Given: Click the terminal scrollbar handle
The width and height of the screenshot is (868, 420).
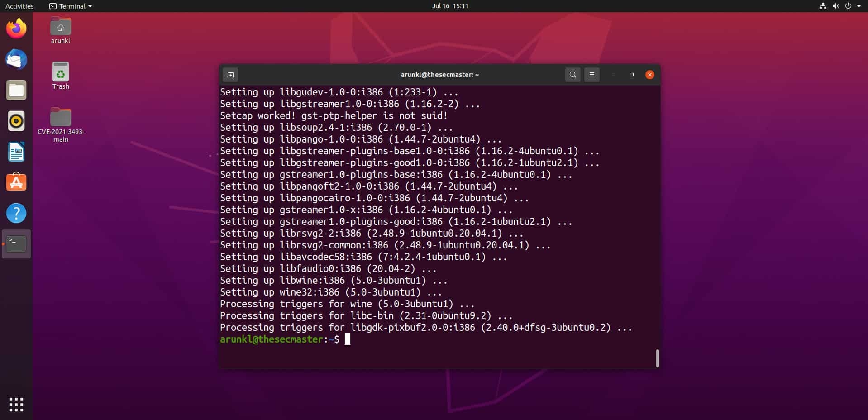Looking at the screenshot, I should [658, 358].
